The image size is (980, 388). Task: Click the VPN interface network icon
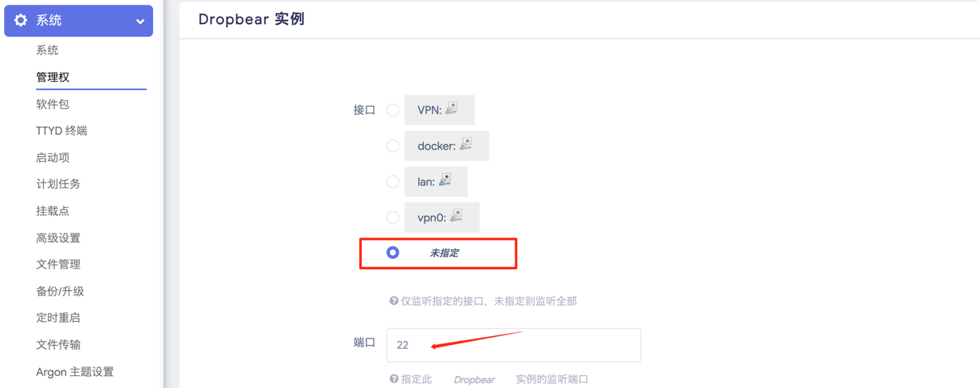click(452, 109)
